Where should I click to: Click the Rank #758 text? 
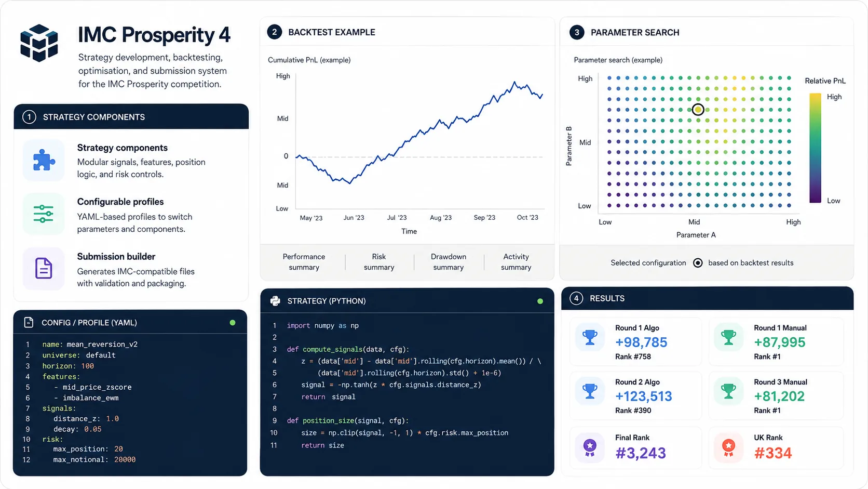(x=633, y=356)
